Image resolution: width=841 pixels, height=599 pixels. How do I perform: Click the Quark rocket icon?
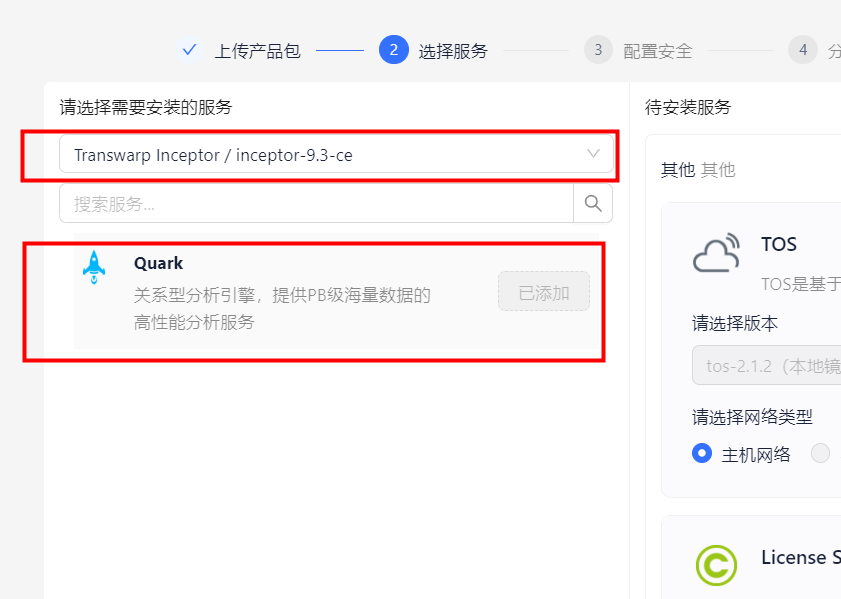point(94,267)
